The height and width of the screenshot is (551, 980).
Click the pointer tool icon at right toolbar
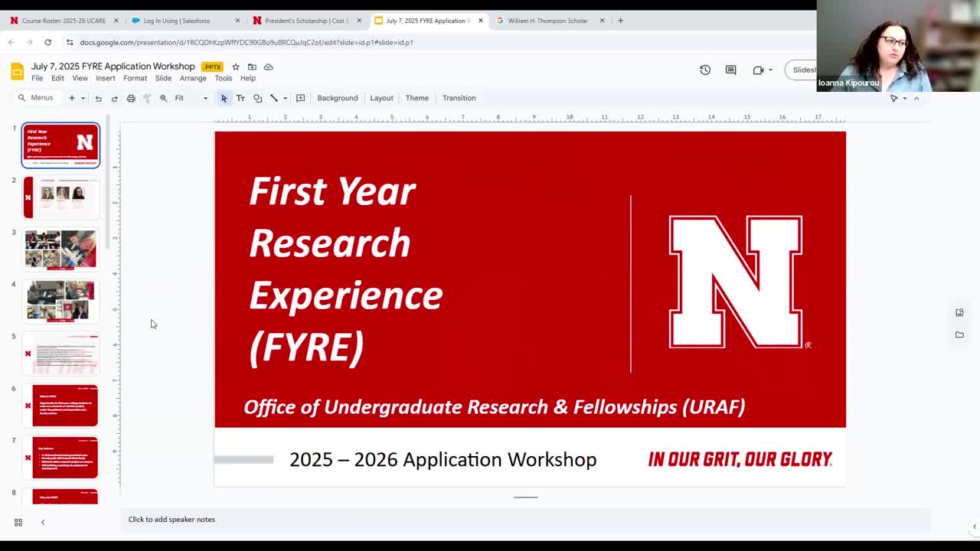[893, 98]
